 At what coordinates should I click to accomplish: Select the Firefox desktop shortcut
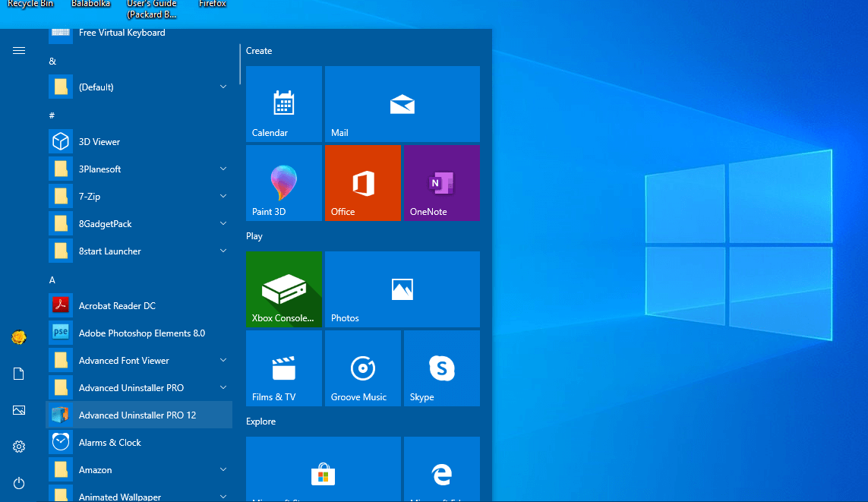[213, 4]
